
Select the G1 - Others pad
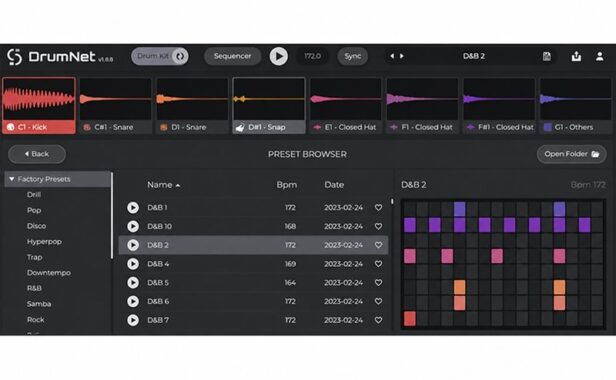[576, 106]
